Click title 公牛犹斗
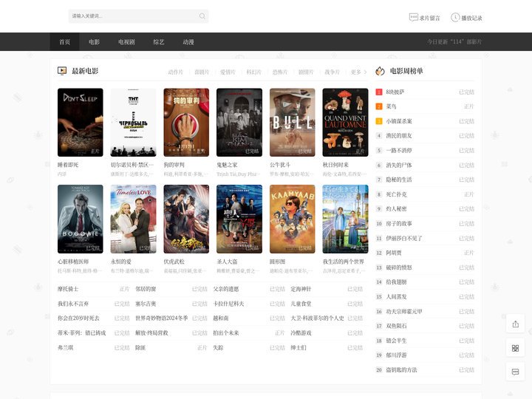532x399 pixels. pyautogui.click(x=280, y=165)
